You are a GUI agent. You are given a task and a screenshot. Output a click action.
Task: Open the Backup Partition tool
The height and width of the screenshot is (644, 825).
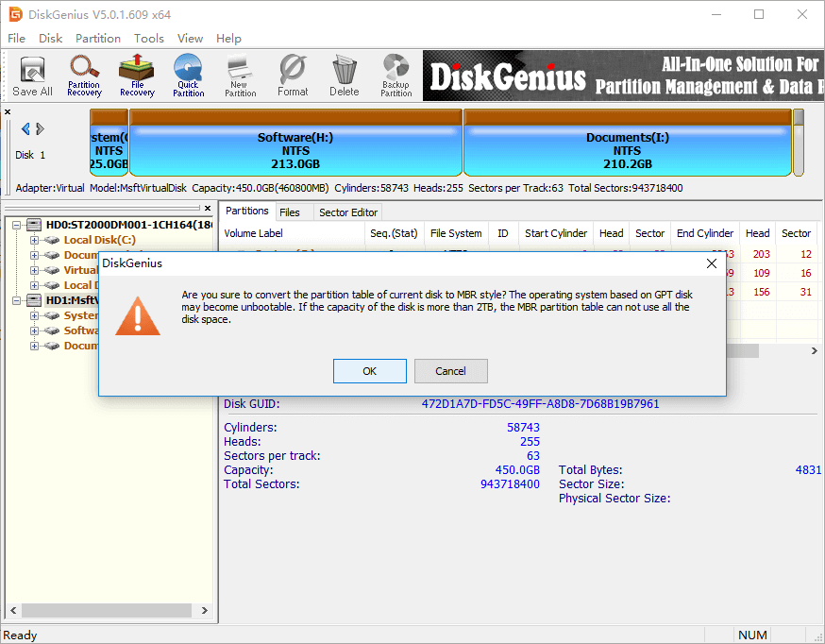tap(396, 76)
